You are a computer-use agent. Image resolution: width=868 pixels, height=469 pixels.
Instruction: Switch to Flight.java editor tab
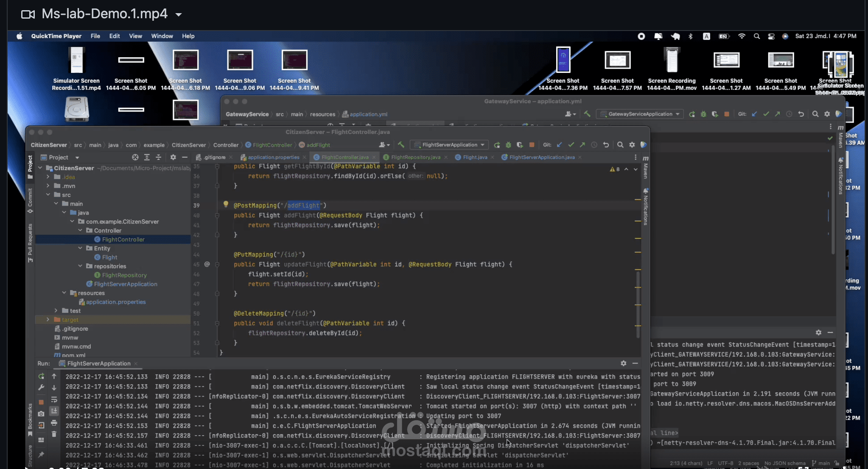tap(475, 157)
